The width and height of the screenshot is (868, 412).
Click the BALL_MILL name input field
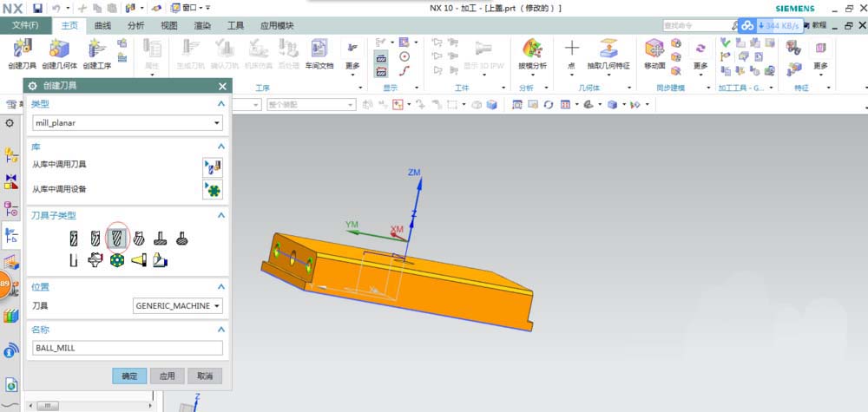(x=127, y=348)
